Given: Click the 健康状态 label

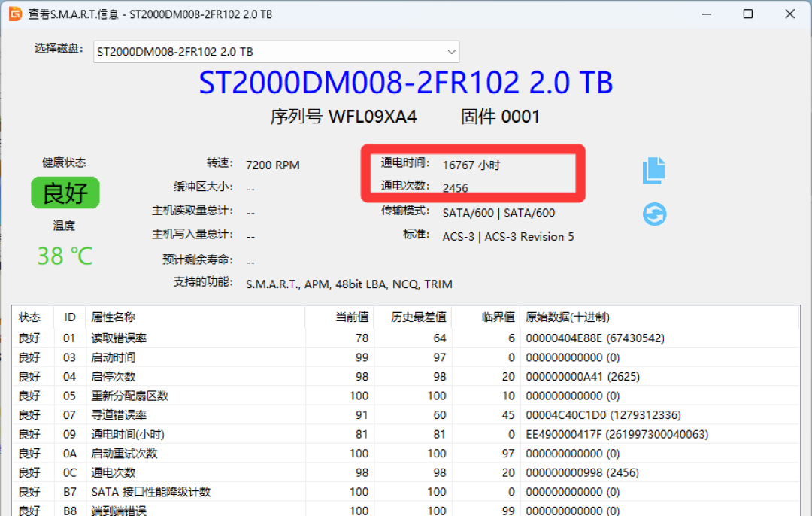Looking at the screenshot, I should [x=64, y=162].
